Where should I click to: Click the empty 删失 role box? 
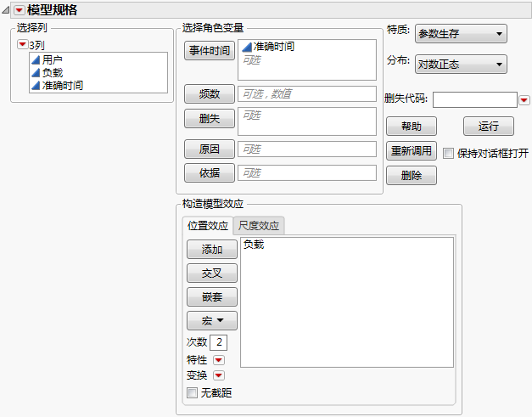[x=307, y=121]
